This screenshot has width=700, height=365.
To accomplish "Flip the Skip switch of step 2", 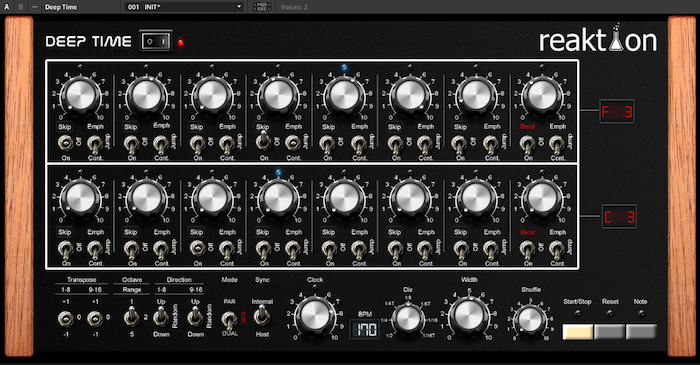I will [x=131, y=145].
